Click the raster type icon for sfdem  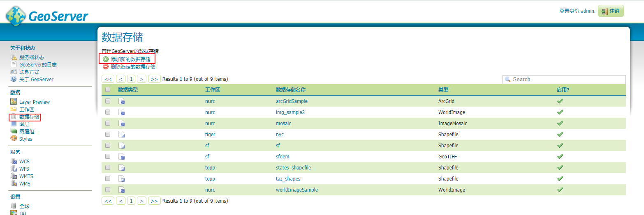122,156
